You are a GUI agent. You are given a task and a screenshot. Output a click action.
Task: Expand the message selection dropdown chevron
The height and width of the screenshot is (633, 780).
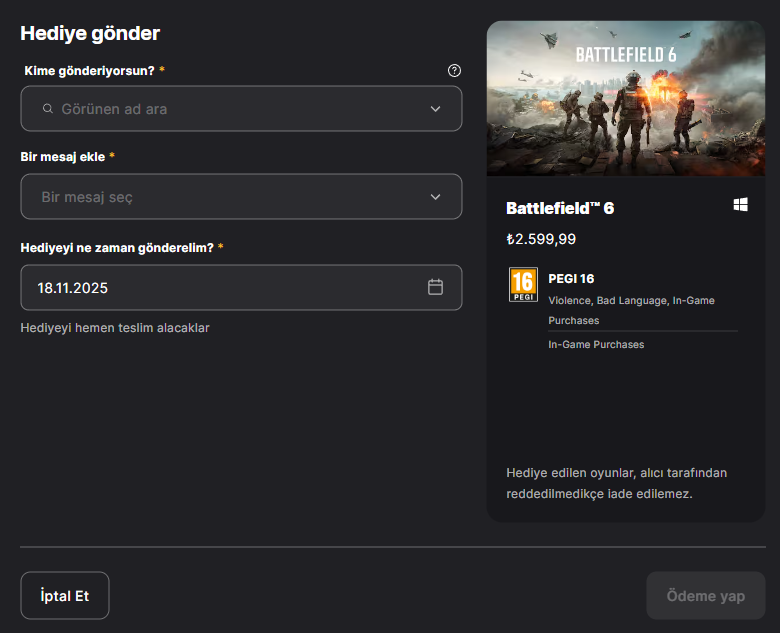(435, 197)
